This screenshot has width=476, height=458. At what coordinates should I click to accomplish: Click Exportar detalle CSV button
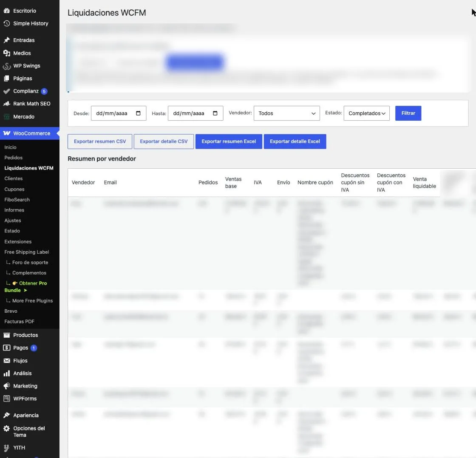point(164,141)
